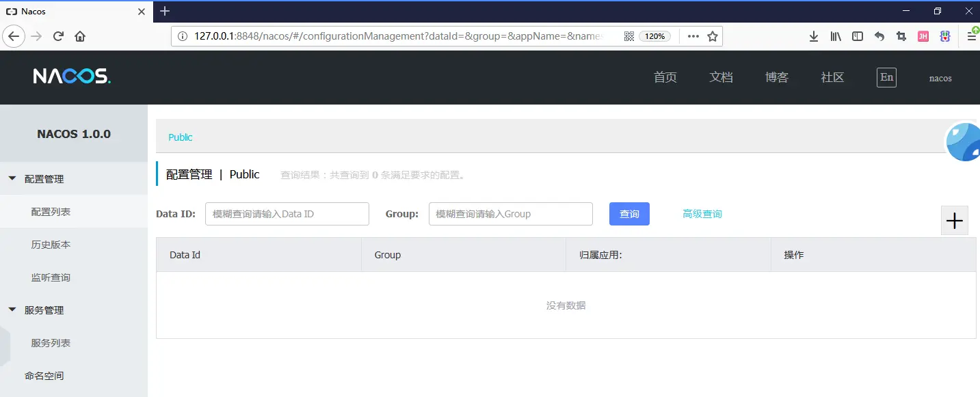Click the Group search input field
Screen dimensions: 980x397
(511, 214)
